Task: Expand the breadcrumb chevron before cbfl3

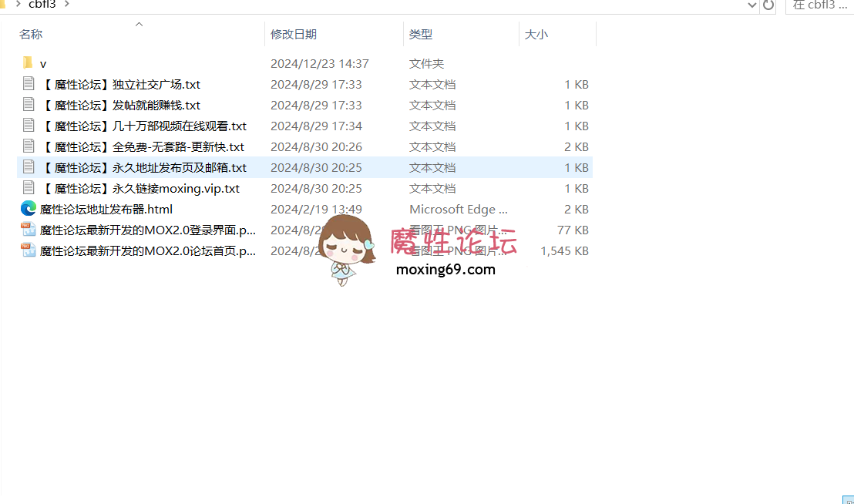Action: point(17,5)
